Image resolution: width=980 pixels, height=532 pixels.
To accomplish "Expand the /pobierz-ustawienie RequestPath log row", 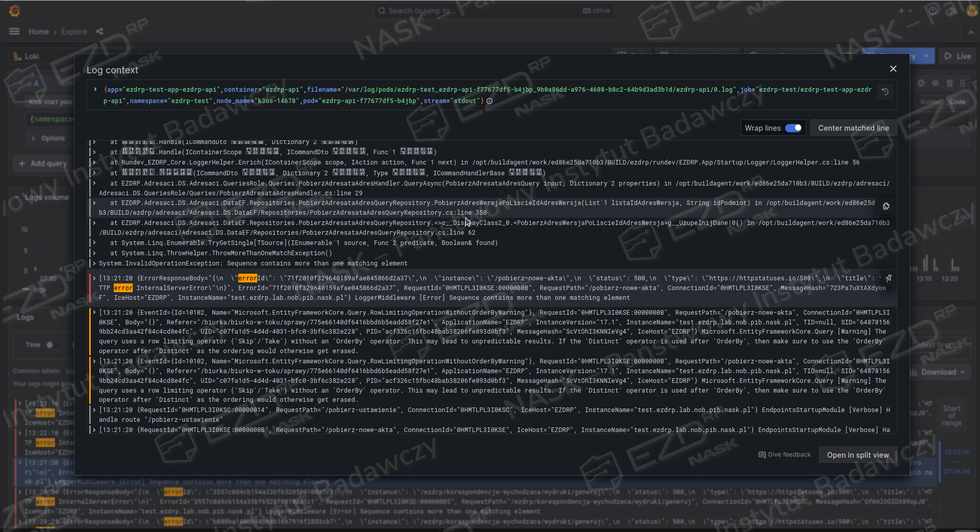I will 94,410.
